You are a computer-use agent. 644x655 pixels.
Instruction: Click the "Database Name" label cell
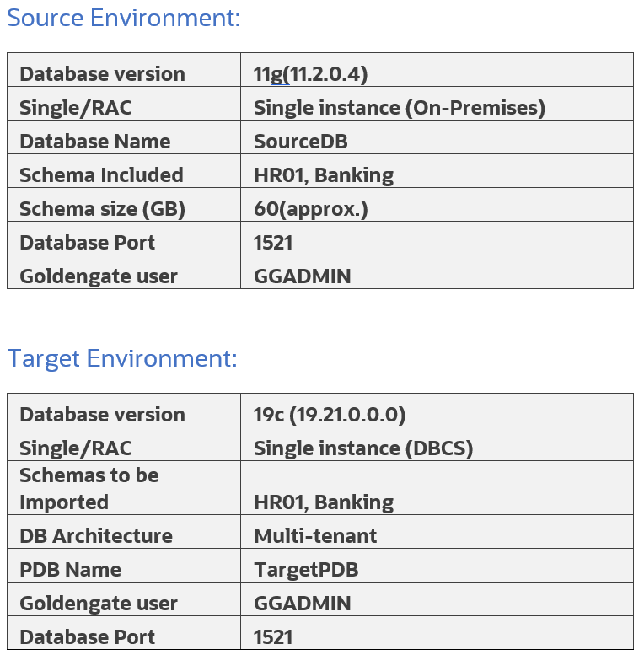point(94,142)
